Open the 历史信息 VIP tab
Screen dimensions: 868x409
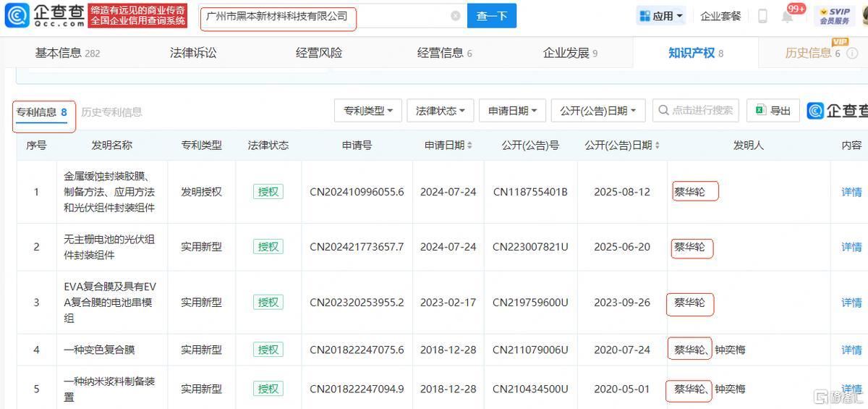coord(813,53)
